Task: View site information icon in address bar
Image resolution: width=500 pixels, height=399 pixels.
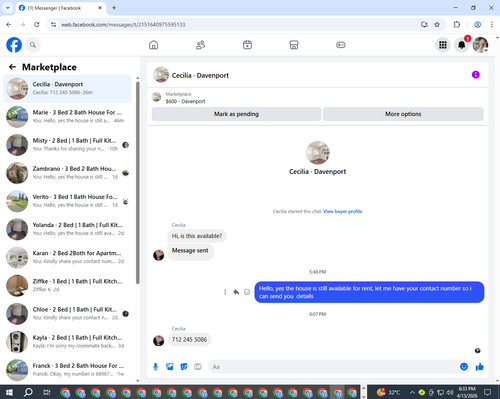Action: click(x=53, y=24)
